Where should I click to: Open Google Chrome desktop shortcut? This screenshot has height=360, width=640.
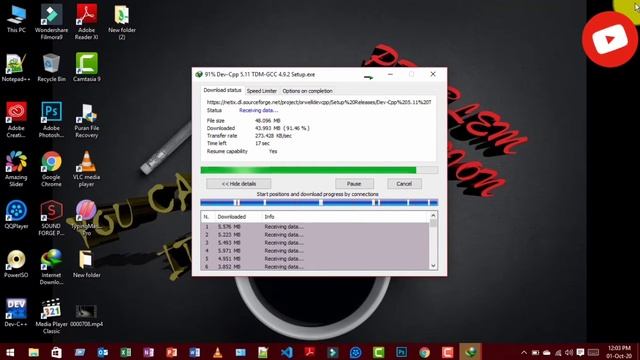pos(51,169)
